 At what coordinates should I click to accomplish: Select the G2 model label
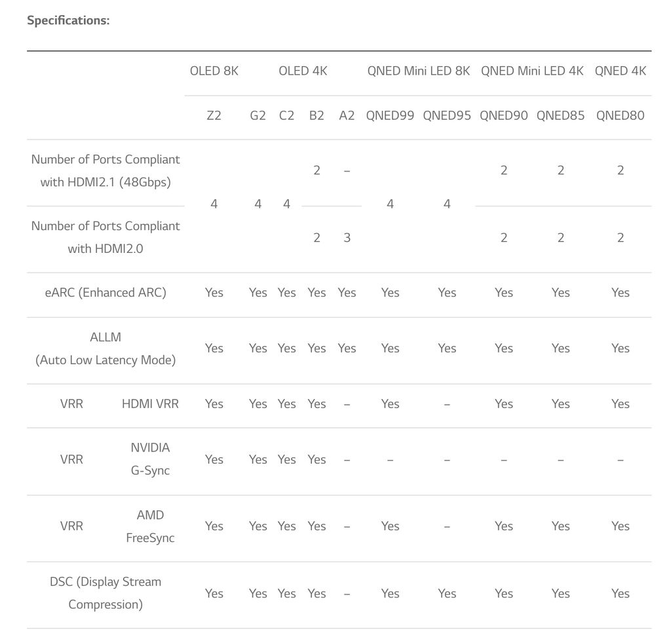point(258,115)
